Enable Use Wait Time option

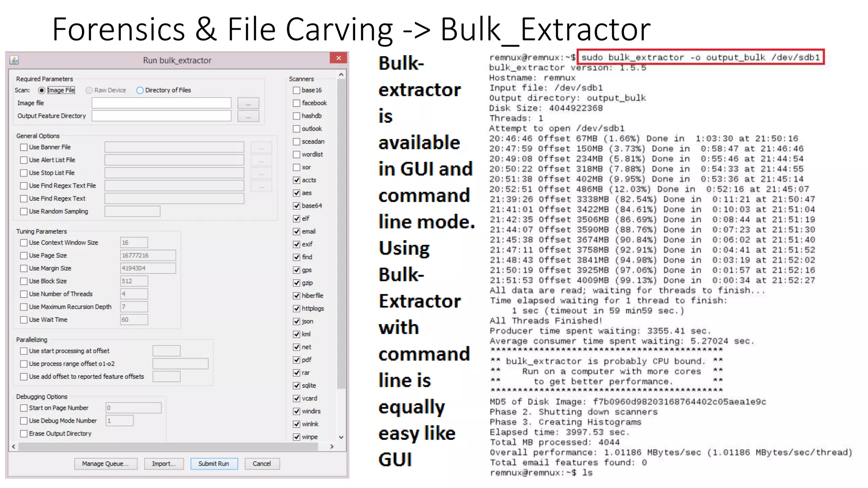click(24, 320)
